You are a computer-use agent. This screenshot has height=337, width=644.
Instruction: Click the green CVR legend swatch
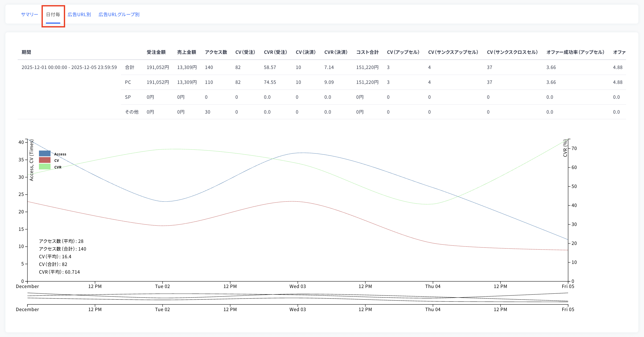(45, 166)
